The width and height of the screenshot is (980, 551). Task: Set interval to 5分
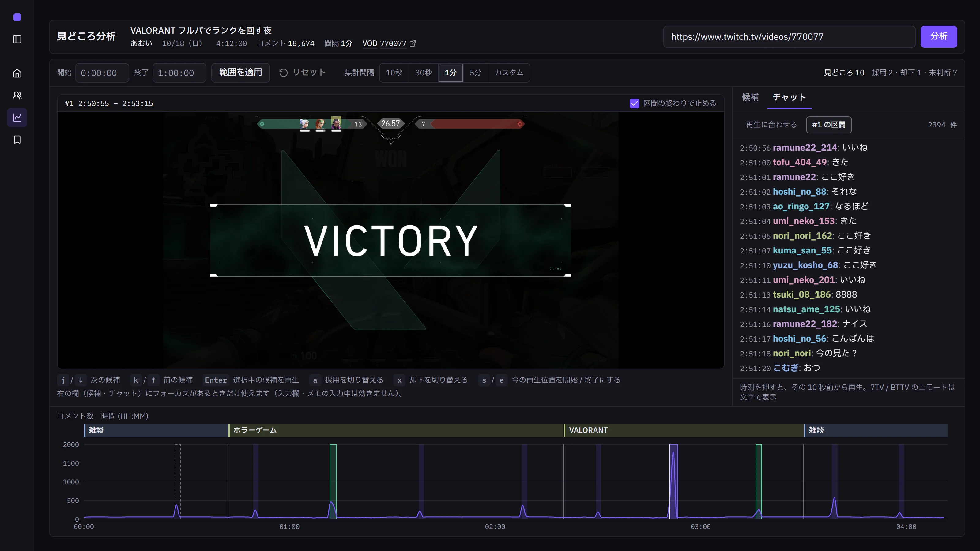(475, 72)
